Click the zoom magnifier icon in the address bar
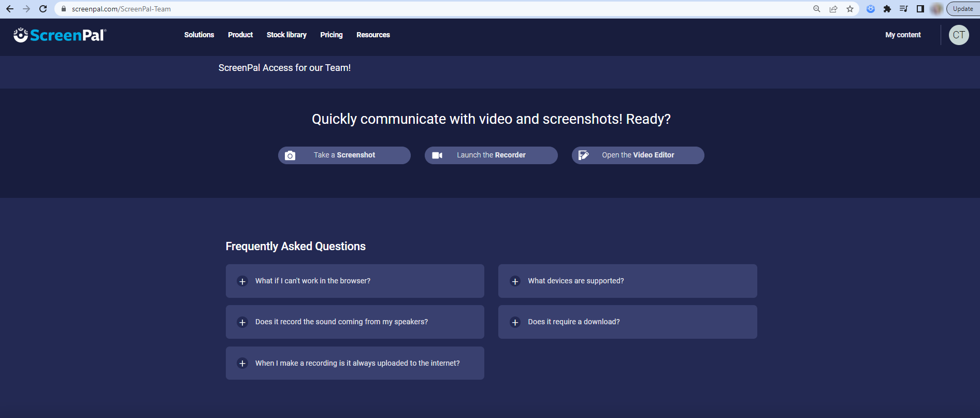This screenshot has height=418, width=980. [x=817, y=9]
